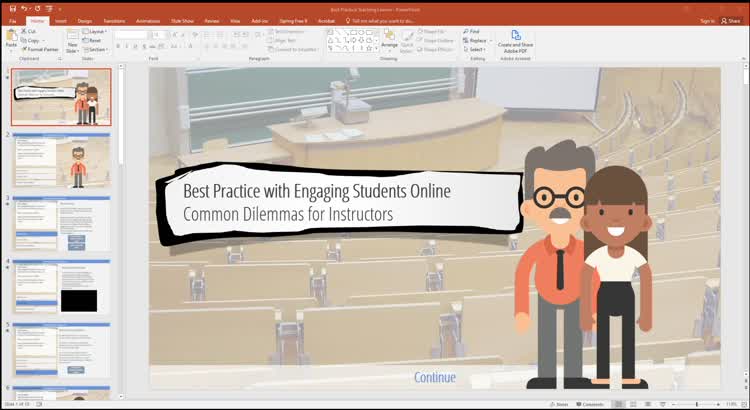The height and width of the screenshot is (410, 750).
Task: Open the Transitions ribbon tab
Action: click(x=114, y=20)
